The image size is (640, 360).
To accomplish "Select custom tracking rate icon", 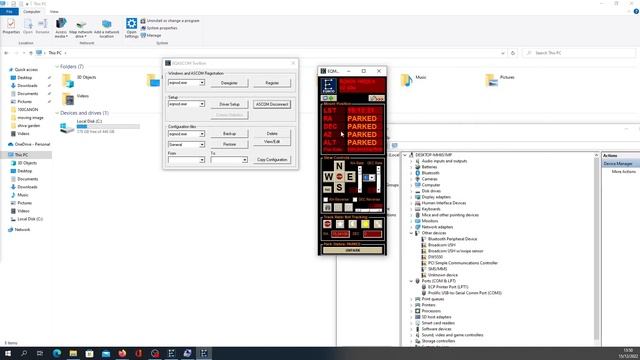I will pyautogui.click(x=378, y=224).
